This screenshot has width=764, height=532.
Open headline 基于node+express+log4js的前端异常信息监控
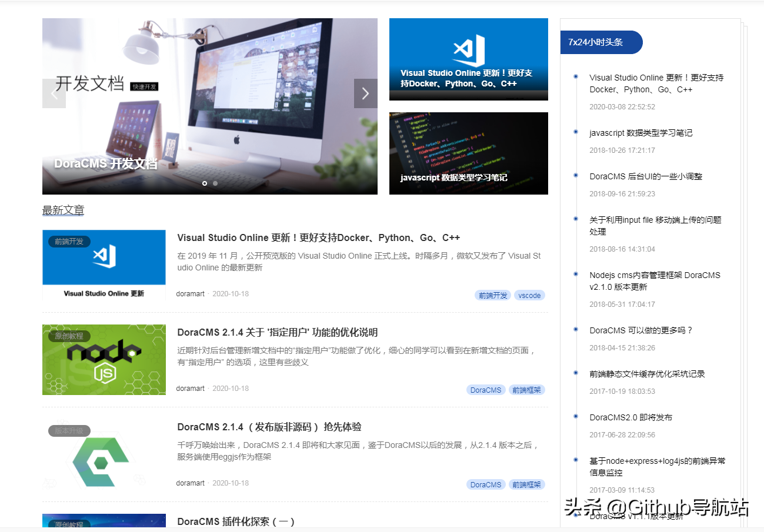(x=658, y=467)
